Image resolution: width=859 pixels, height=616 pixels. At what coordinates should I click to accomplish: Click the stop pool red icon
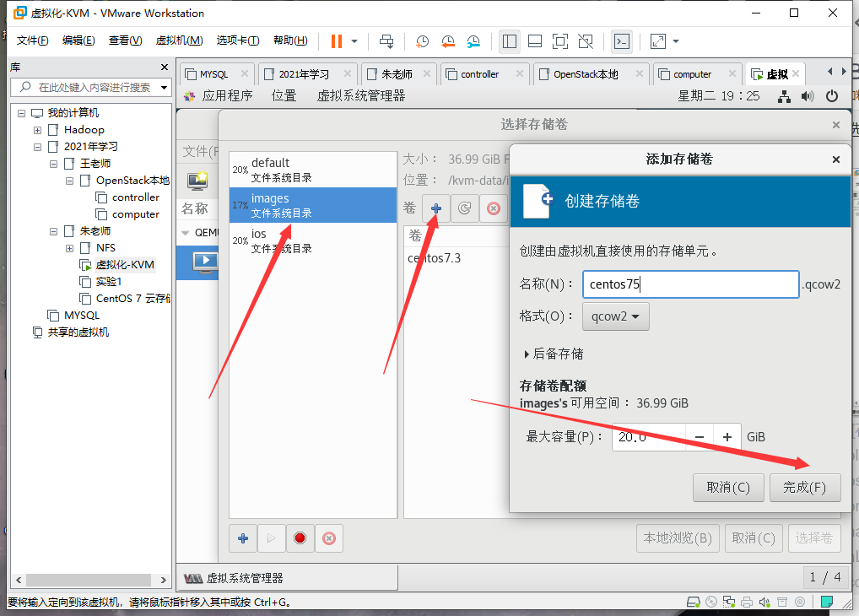pos(300,538)
